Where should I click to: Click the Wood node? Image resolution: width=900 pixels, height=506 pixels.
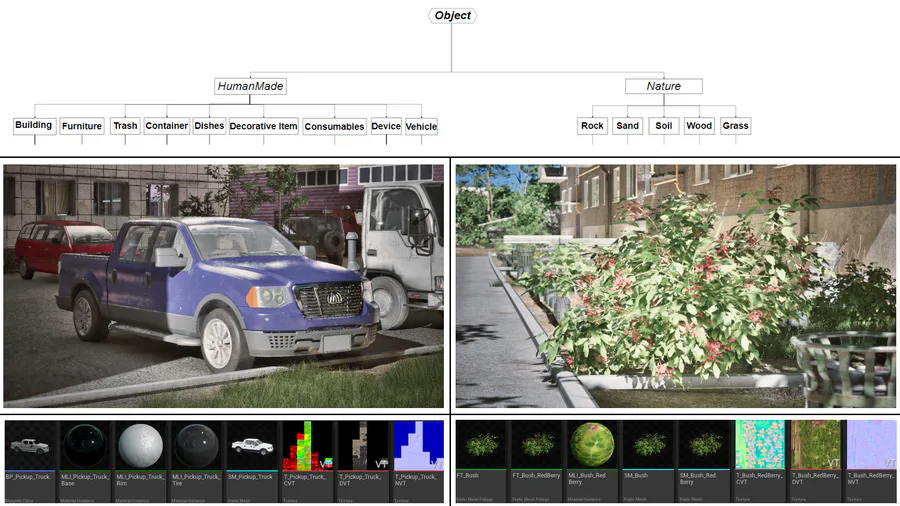(699, 126)
